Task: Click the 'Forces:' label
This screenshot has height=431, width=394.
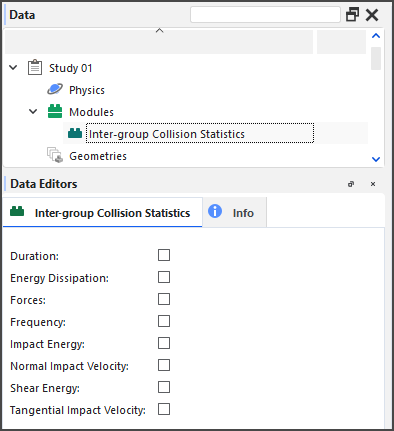Action: tap(28, 300)
